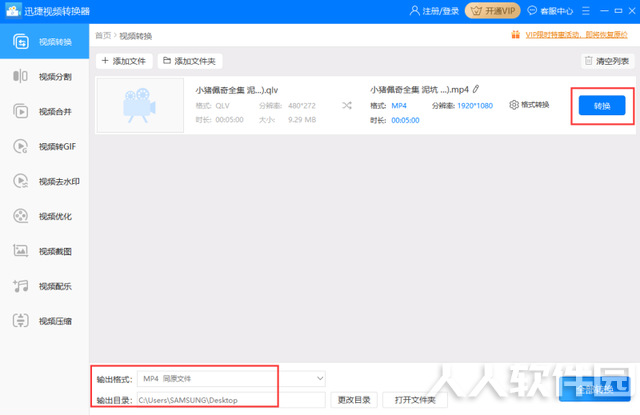Click the VIP promotion link

[576, 35]
